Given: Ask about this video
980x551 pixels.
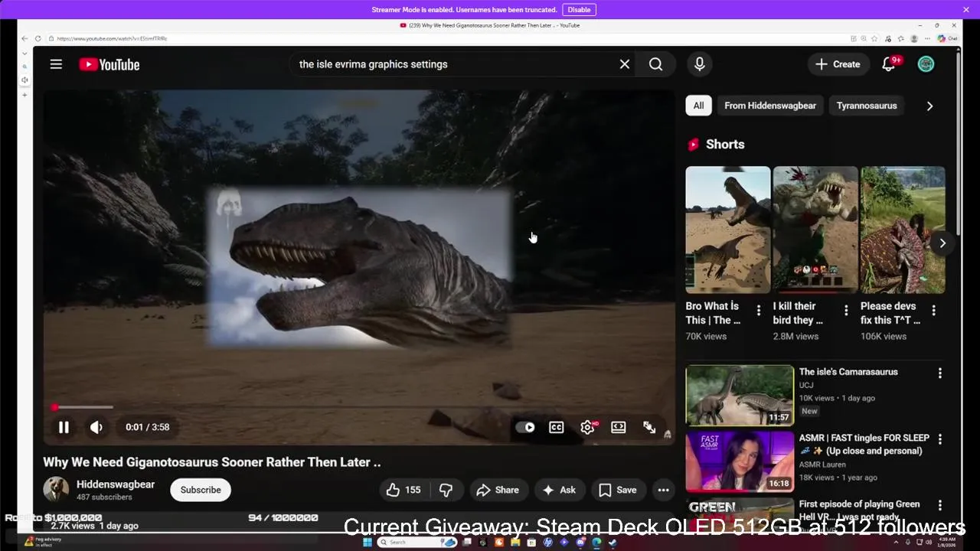Looking at the screenshot, I should (559, 490).
